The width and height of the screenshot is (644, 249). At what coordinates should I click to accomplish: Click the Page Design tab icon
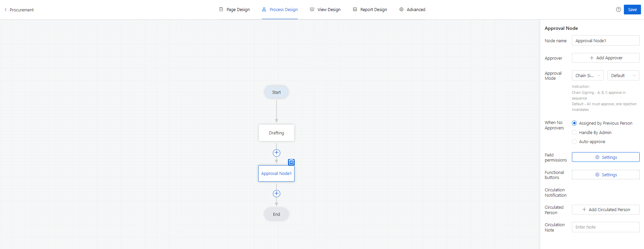221,9
